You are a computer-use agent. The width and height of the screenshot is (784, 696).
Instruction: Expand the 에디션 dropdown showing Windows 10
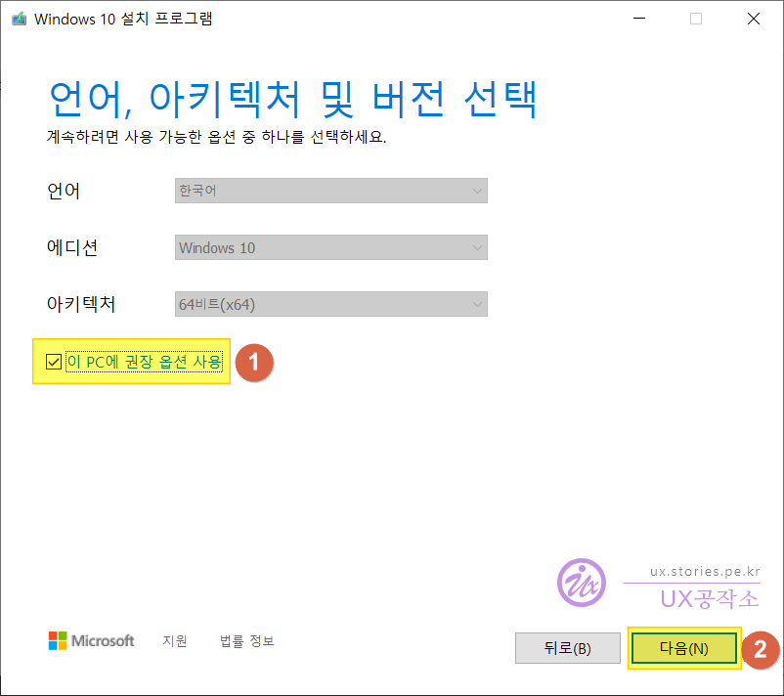coord(330,248)
